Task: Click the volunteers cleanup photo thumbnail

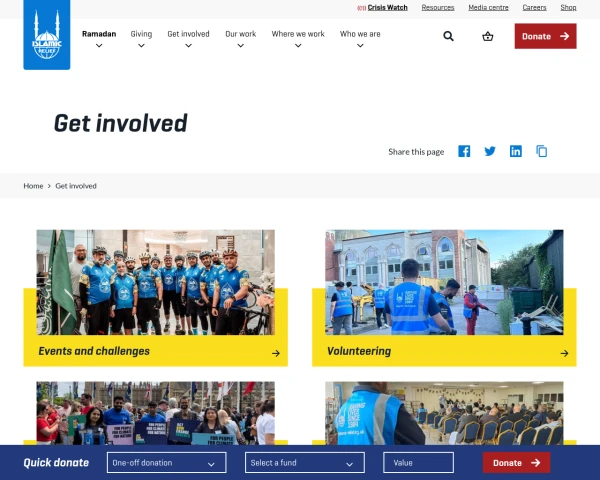Action: coord(444,282)
